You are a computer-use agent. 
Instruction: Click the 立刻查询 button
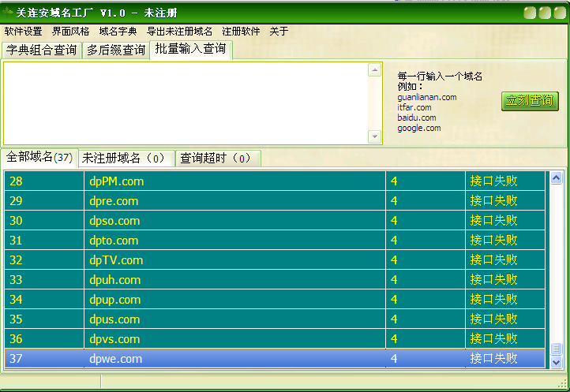click(530, 101)
